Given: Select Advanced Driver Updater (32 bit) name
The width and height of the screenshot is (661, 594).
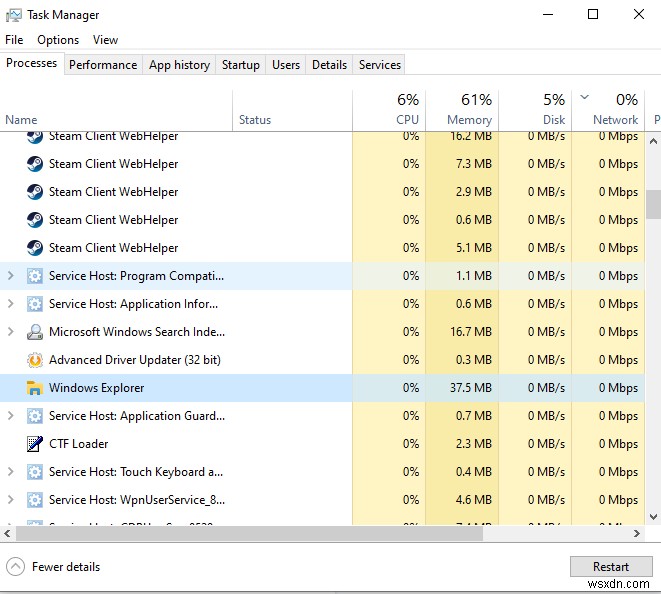Looking at the screenshot, I should pyautogui.click(x=135, y=360).
